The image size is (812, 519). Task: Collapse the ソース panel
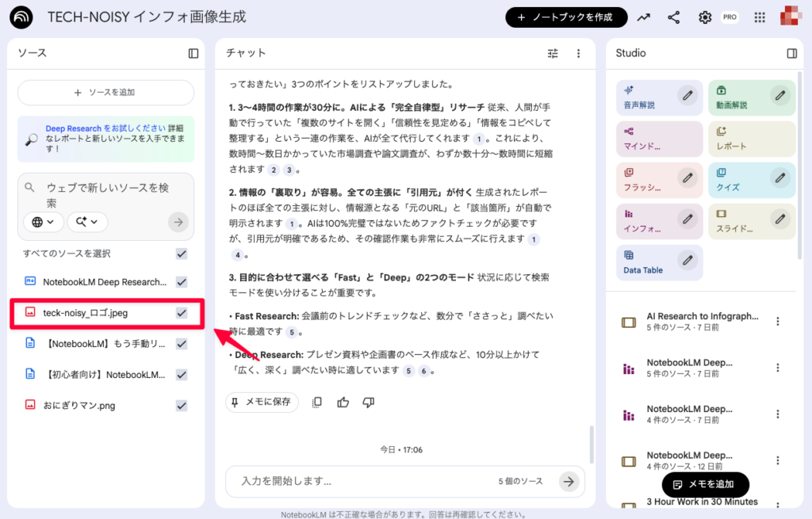point(193,53)
